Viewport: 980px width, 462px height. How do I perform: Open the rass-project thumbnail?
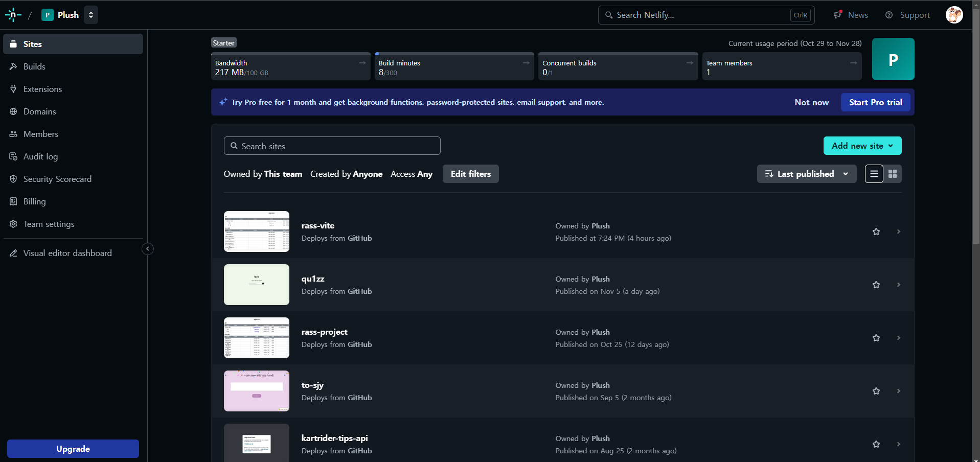pyautogui.click(x=257, y=338)
